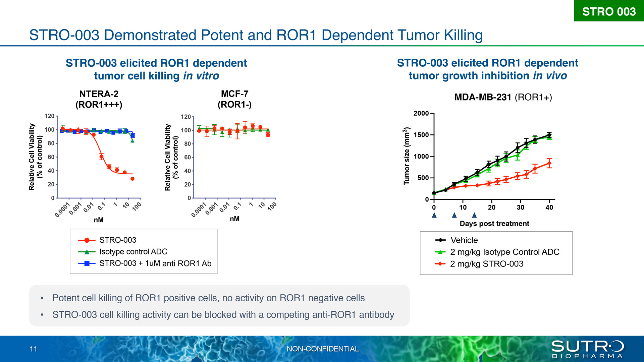Viewport: 644px width, 362px height.
Task: Click the 40 tick label on days axis
Action: (549, 207)
